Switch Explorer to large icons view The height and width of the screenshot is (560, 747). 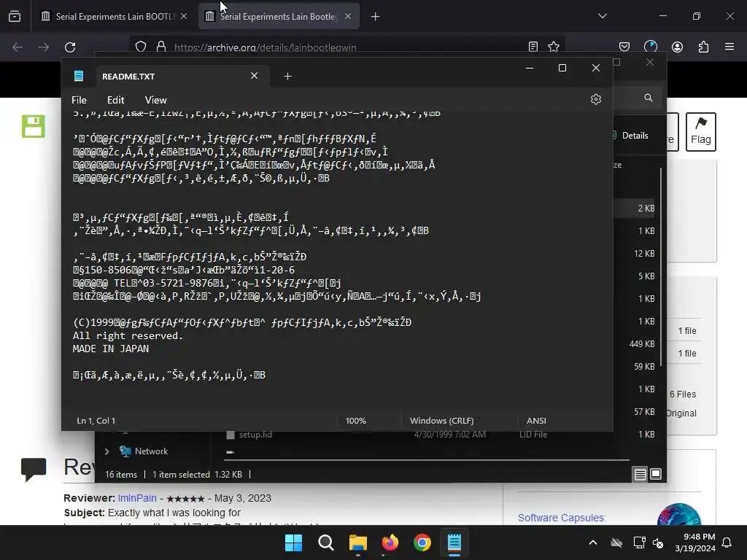656,474
